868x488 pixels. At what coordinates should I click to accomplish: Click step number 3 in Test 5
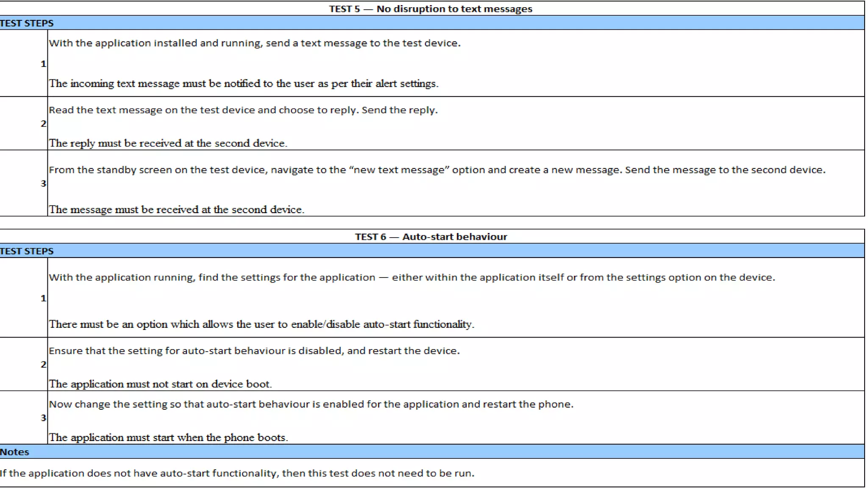pos(43,183)
